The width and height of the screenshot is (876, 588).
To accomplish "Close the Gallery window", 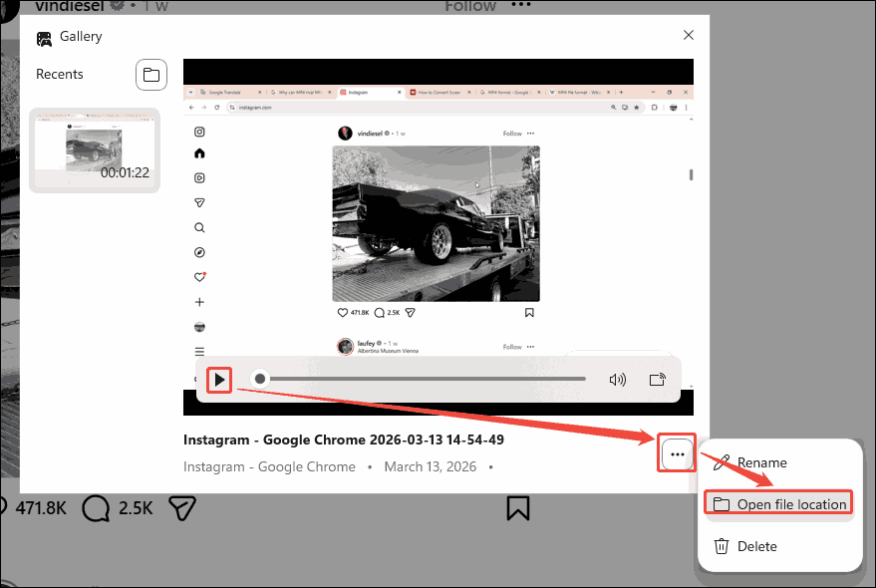I will [689, 35].
